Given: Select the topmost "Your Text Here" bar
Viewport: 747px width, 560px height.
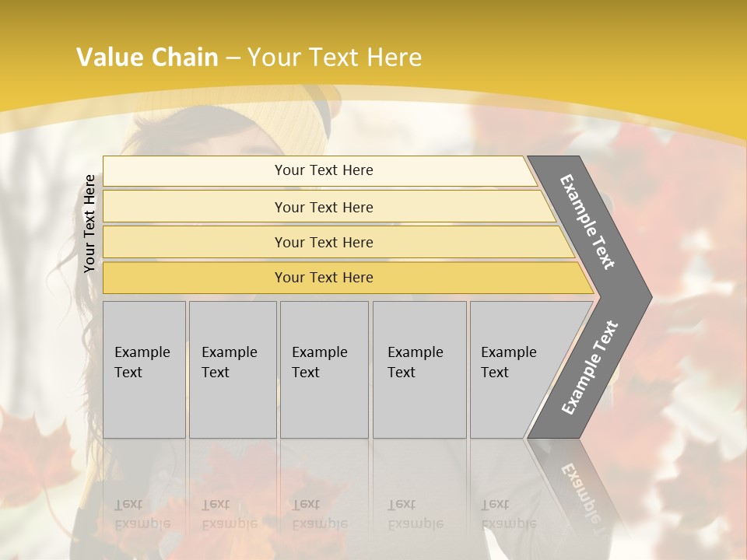Looking at the screenshot, I should coord(323,170).
